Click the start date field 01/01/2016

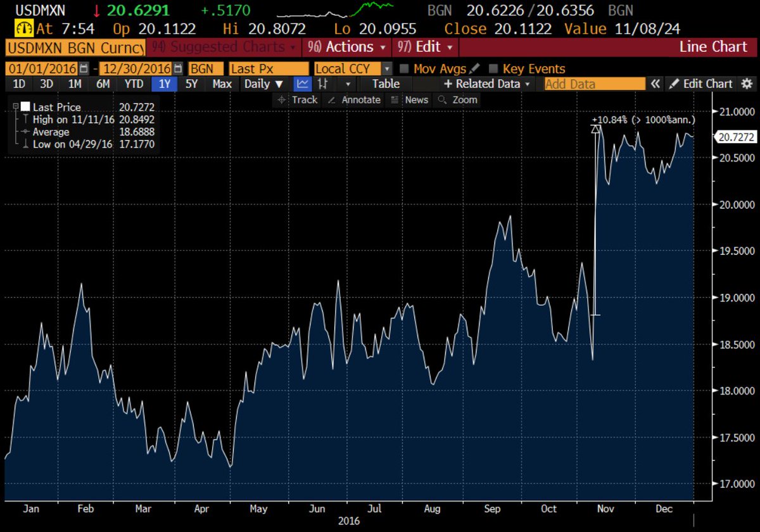41,69
